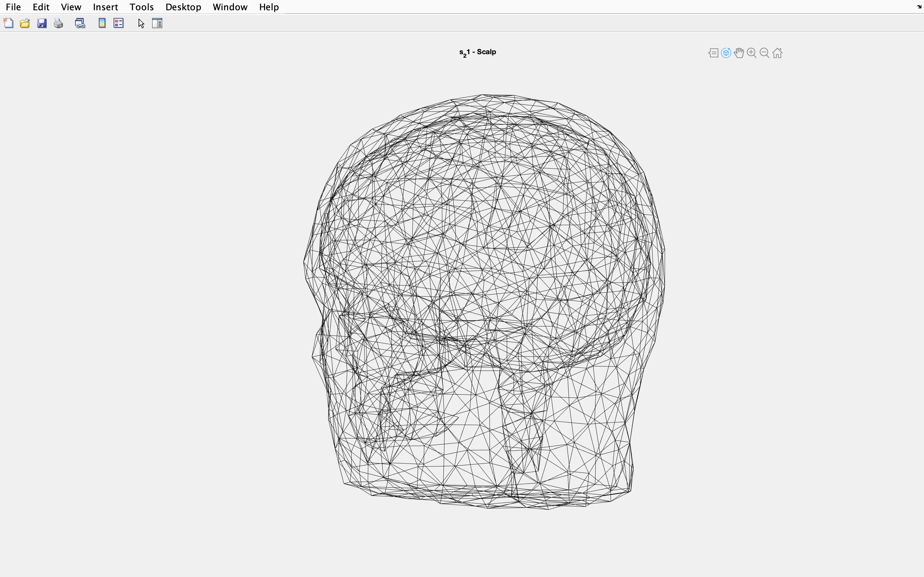This screenshot has width=924, height=577.
Task: Click the Open File folder icon
Action: point(25,23)
